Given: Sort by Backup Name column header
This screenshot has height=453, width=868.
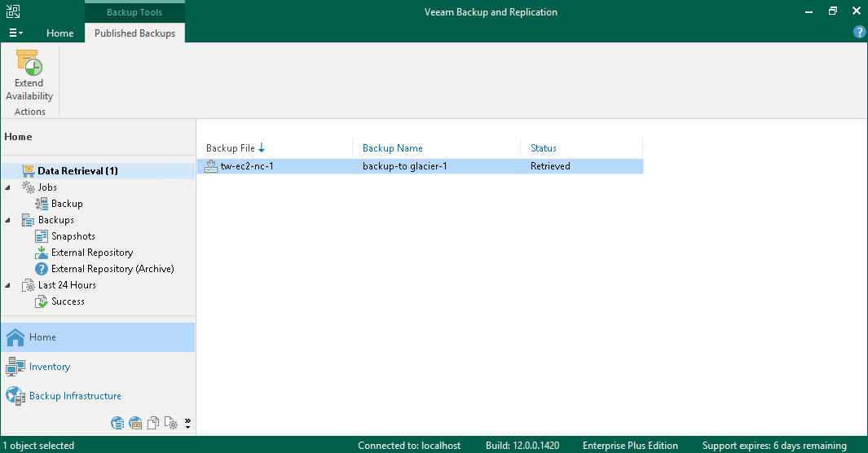Looking at the screenshot, I should 393,148.
